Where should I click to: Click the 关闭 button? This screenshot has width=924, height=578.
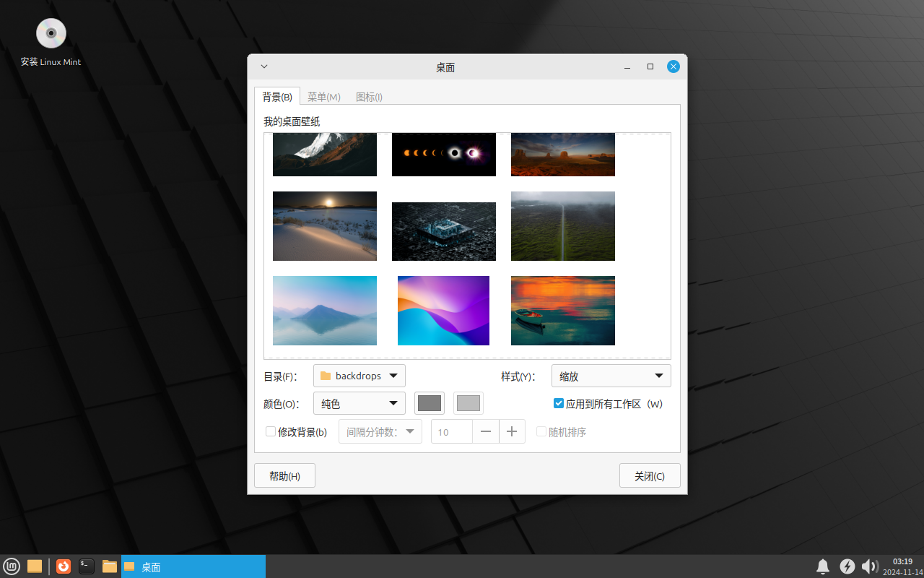pyautogui.click(x=650, y=475)
